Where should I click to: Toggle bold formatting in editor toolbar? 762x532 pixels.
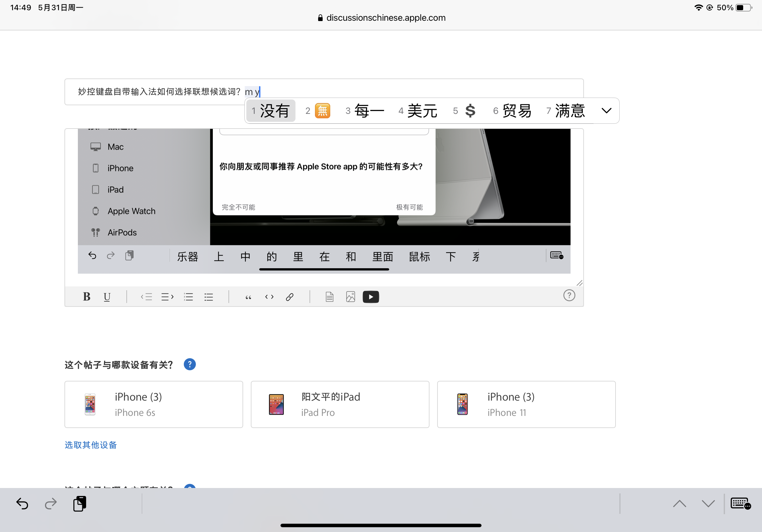[86, 297]
